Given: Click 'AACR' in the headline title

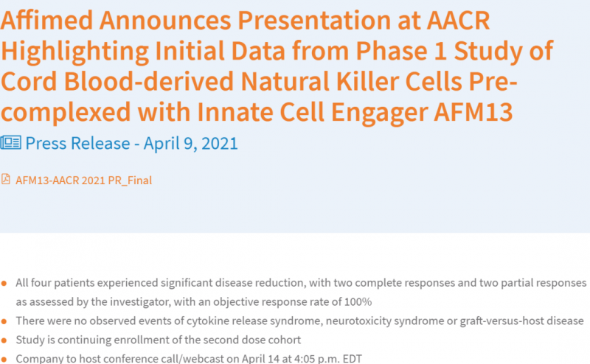Looking at the screenshot, I should click(x=458, y=21).
